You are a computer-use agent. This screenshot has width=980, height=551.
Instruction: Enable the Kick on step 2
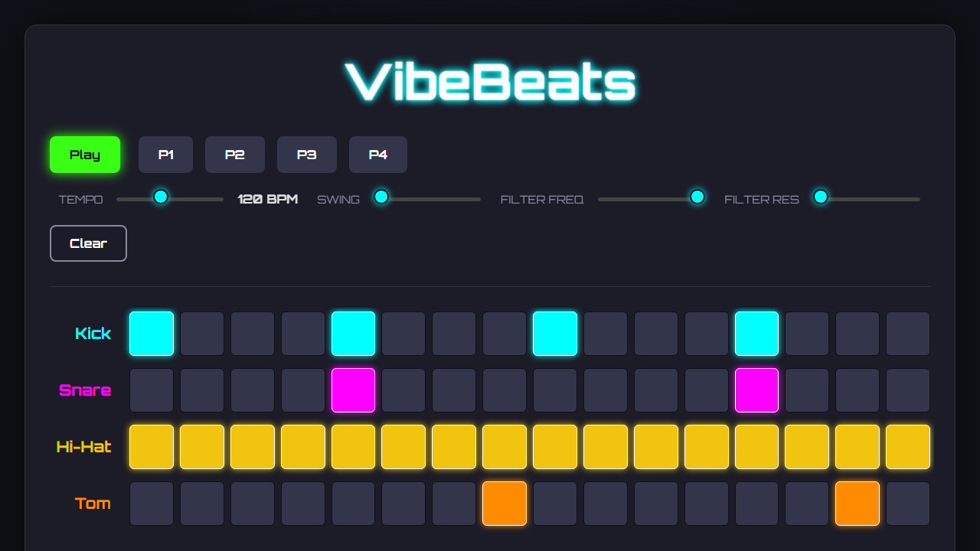click(x=201, y=333)
